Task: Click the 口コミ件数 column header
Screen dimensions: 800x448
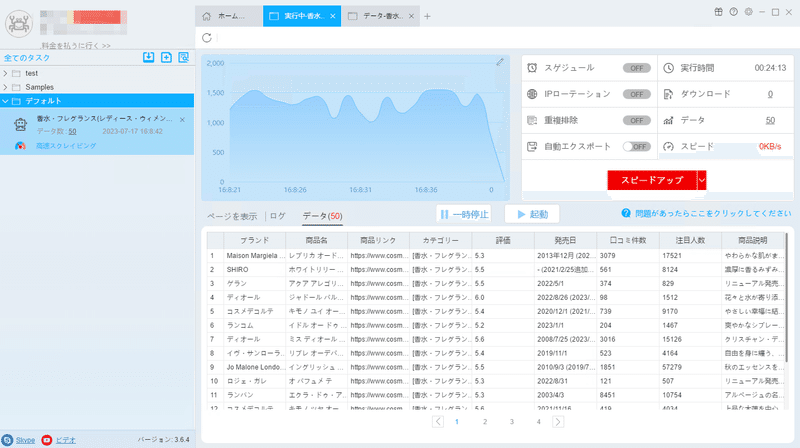Action: click(x=628, y=240)
